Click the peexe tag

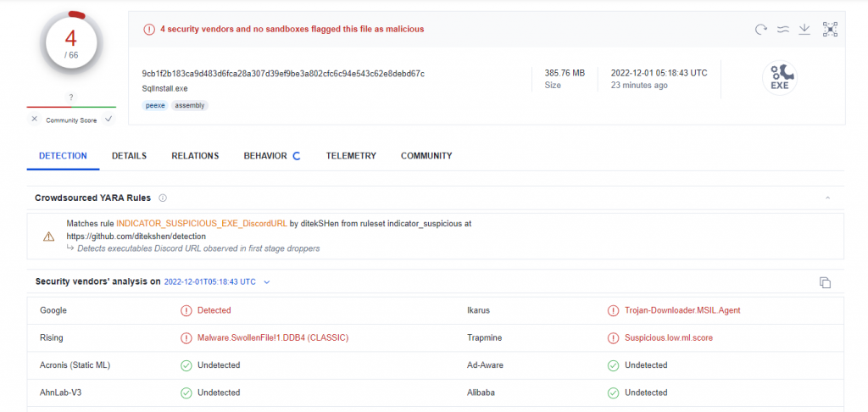[x=154, y=105]
